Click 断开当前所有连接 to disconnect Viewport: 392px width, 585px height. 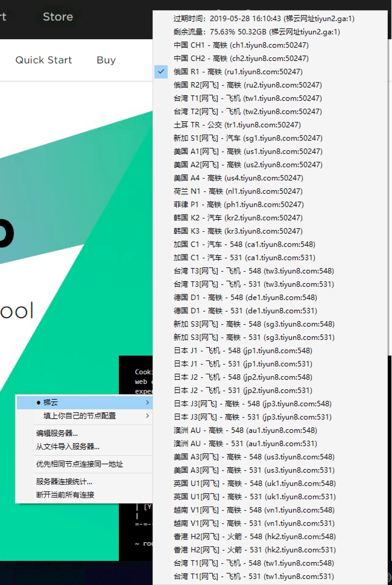(x=65, y=495)
